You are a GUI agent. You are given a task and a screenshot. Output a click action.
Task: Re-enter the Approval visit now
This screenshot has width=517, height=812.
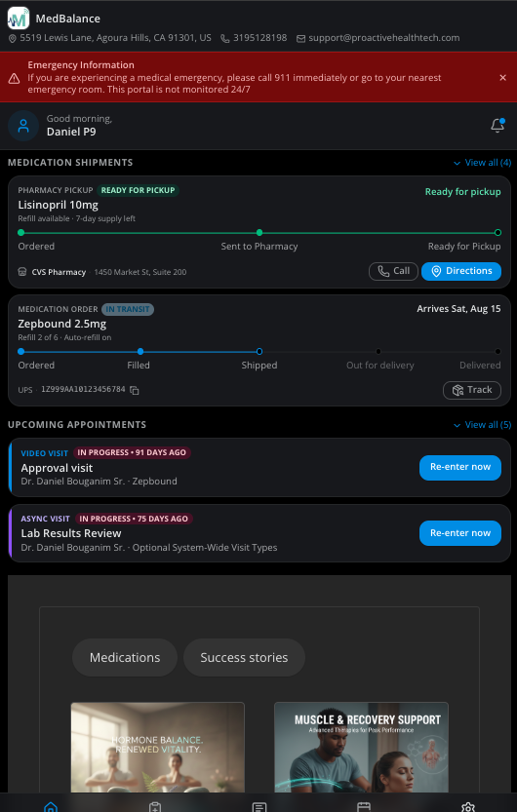pyautogui.click(x=460, y=467)
